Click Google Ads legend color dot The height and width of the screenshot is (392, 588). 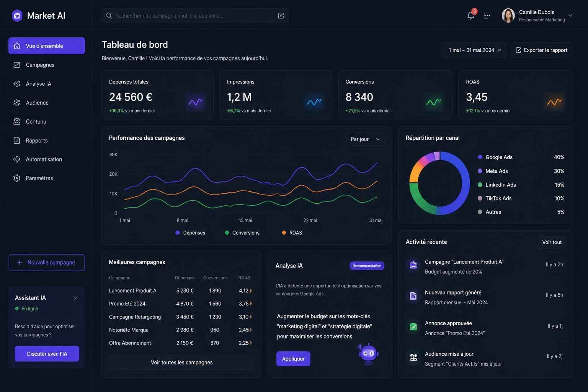tap(480, 157)
